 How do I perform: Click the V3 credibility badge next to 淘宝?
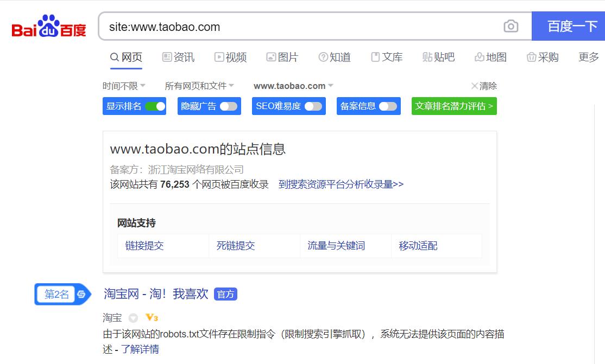click(152, 318)
